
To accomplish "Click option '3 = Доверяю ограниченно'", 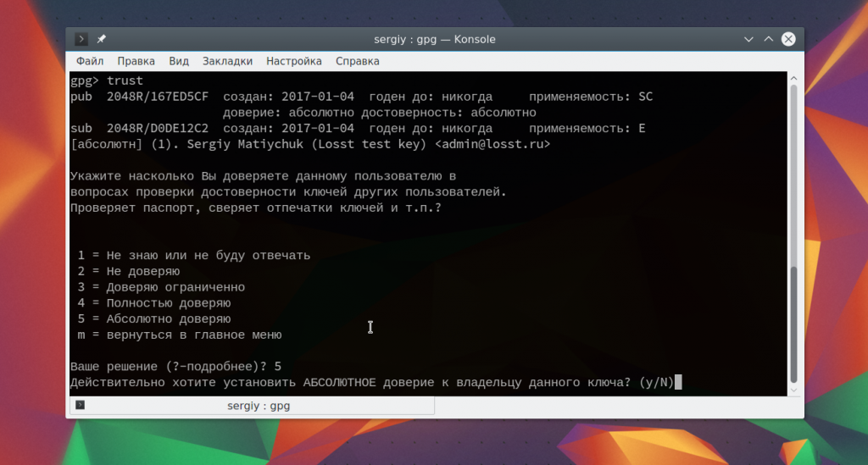I will coord(161,287).
